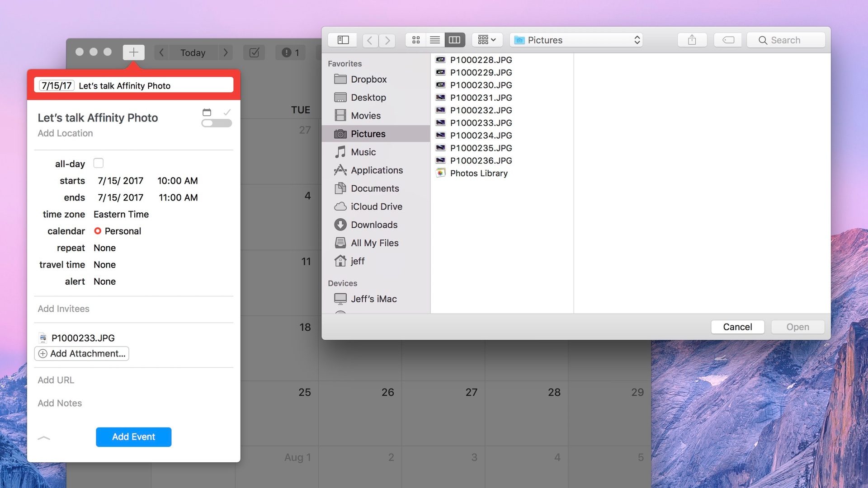The width and height of the screenshot is (868, 488).
Task: Open reminders checkbox icon in calendar toolbar
Action: 254,52
